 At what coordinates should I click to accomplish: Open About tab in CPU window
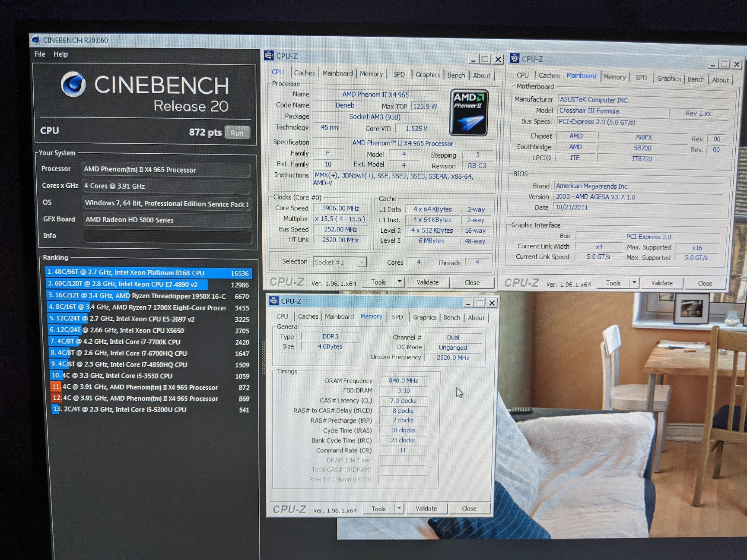(x=482, y=76)
